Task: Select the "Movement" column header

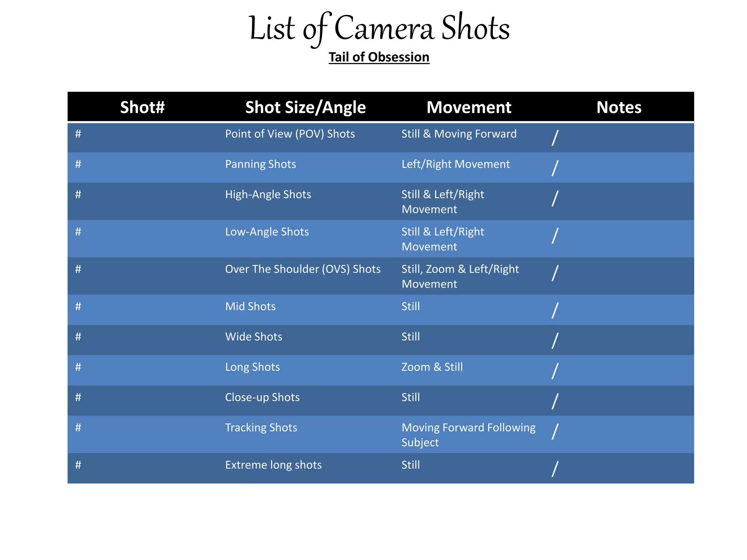Action: 469,107
